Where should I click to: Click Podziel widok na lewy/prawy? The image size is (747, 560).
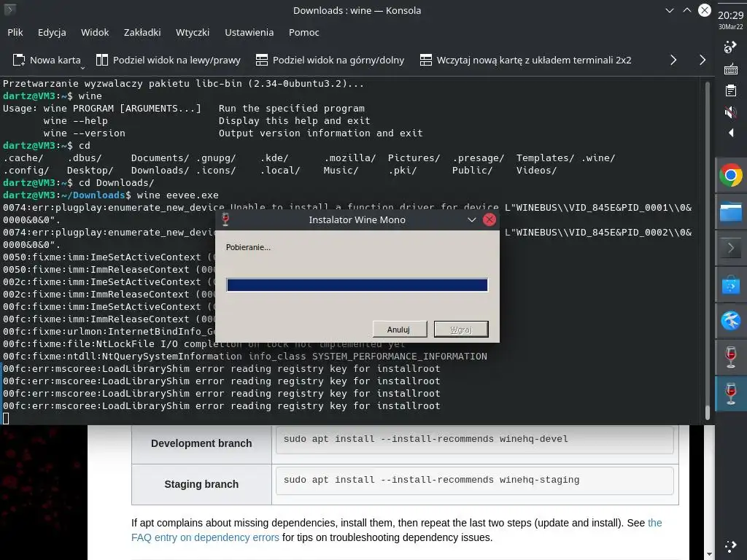[169, 60]
